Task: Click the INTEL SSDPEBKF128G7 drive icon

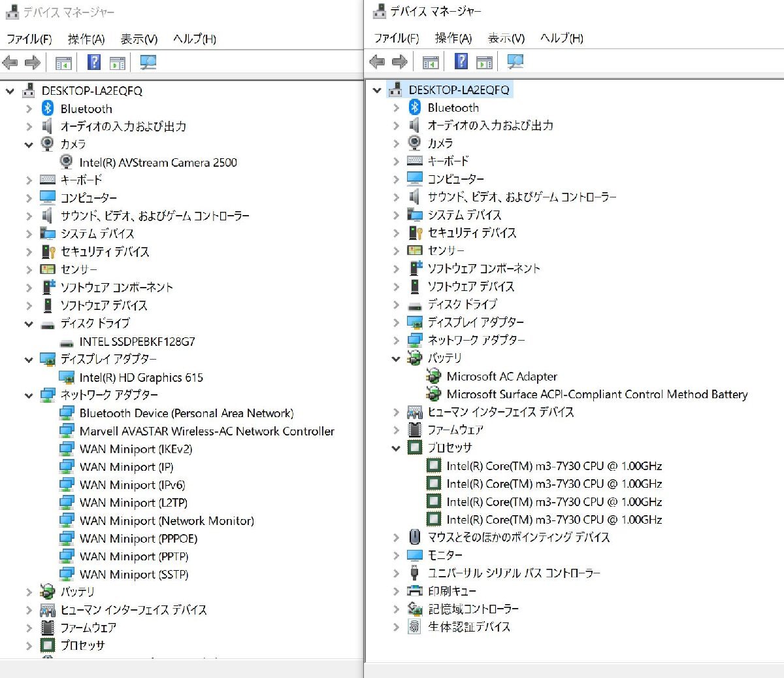Action: click(67, 342)
